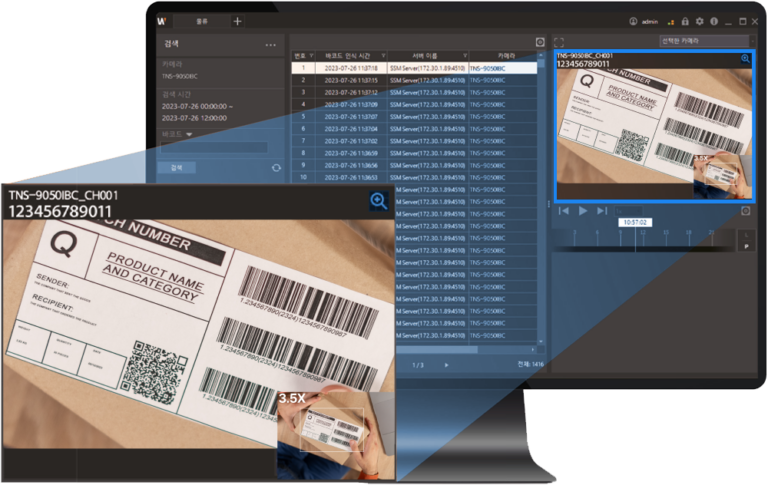Step to the previous frame
This screenshot has height=485, width=768.
point(564,211)
